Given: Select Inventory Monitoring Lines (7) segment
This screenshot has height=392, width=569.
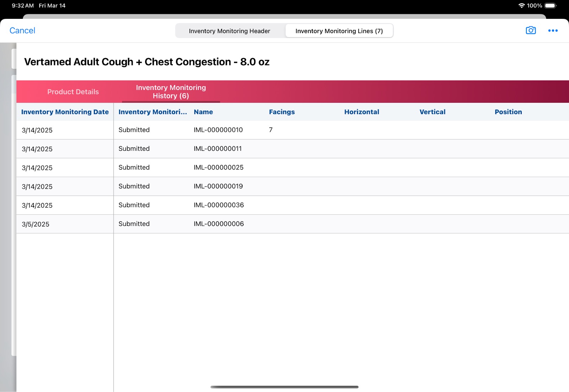Looking at the screenshot, I should tap(339, 31).
